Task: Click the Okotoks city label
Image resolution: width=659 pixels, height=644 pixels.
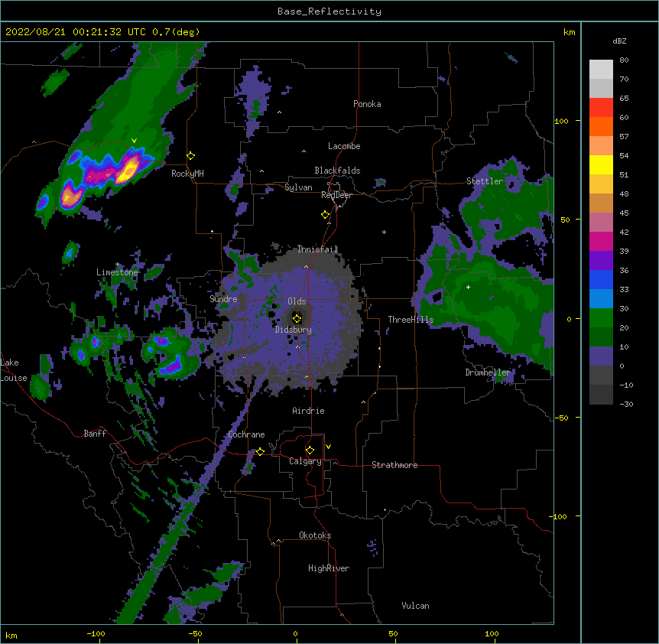Action: pyautogui.click(x=315, y=535)
